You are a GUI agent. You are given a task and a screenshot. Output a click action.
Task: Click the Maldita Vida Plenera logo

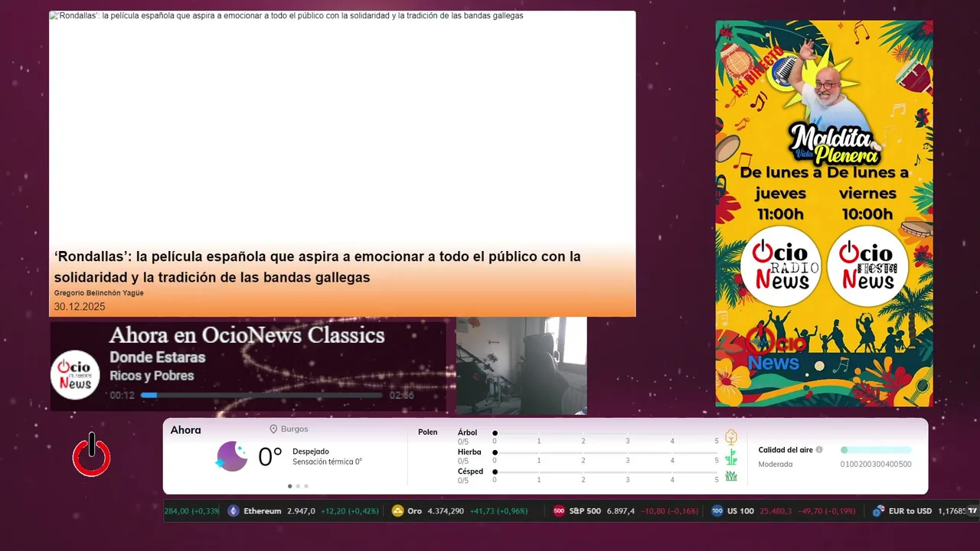pyautogui.click(x=835, y=145)
